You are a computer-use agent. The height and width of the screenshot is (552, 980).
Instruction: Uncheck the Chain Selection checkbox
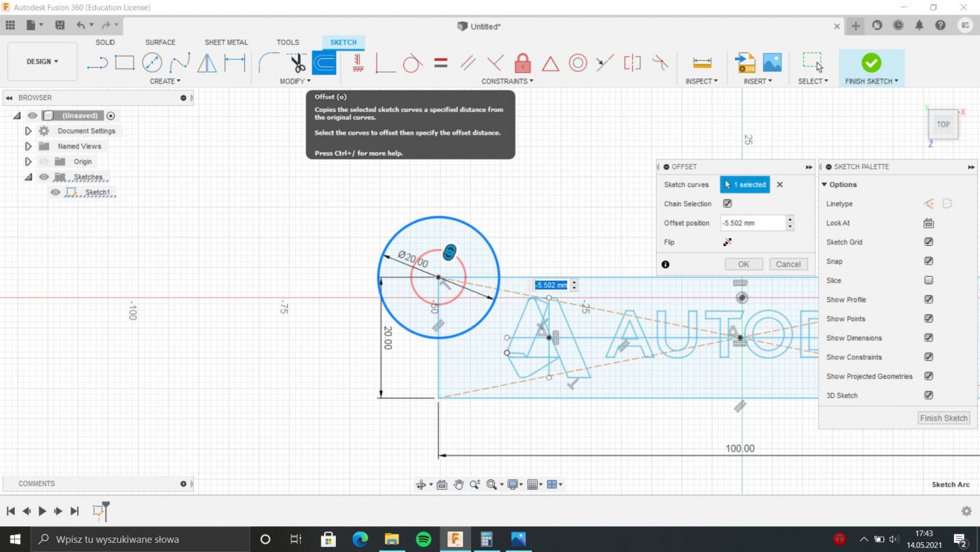(727, 204)
